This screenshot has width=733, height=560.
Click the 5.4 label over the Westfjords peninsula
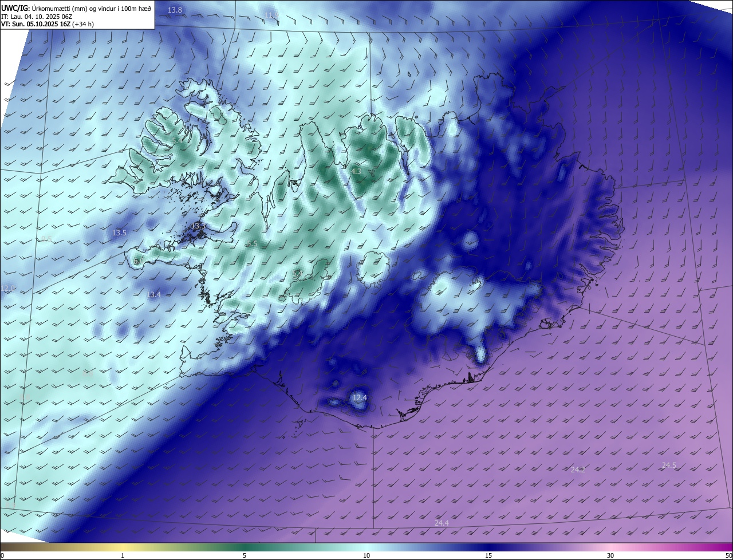click(x=177, y=140)
